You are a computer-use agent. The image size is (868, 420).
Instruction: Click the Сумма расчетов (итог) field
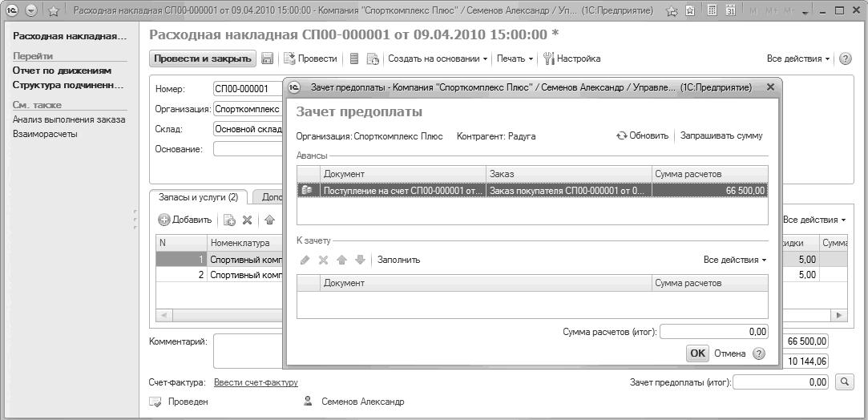714,332
